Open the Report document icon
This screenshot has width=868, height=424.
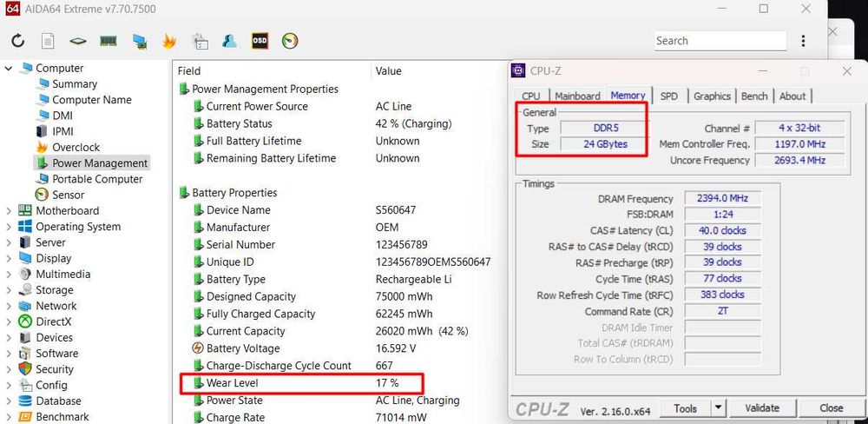click(x=48, y=41)
